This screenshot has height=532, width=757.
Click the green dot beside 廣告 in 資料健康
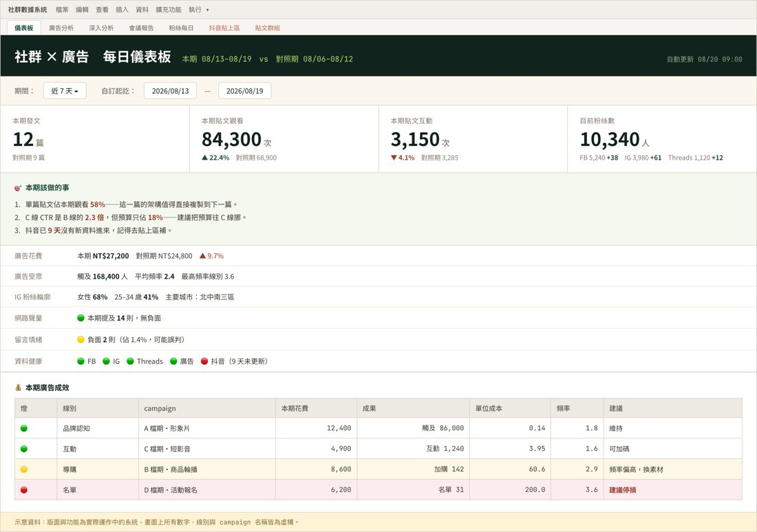(174, 361)
